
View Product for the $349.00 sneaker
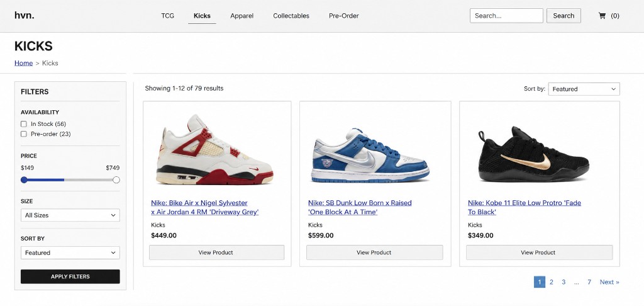click(539, 252)
